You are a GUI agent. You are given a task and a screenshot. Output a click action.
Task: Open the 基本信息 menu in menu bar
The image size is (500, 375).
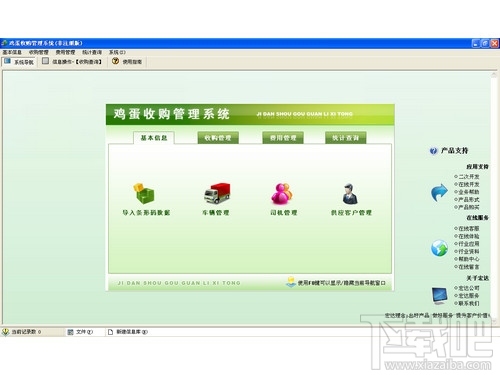point(12,52)
